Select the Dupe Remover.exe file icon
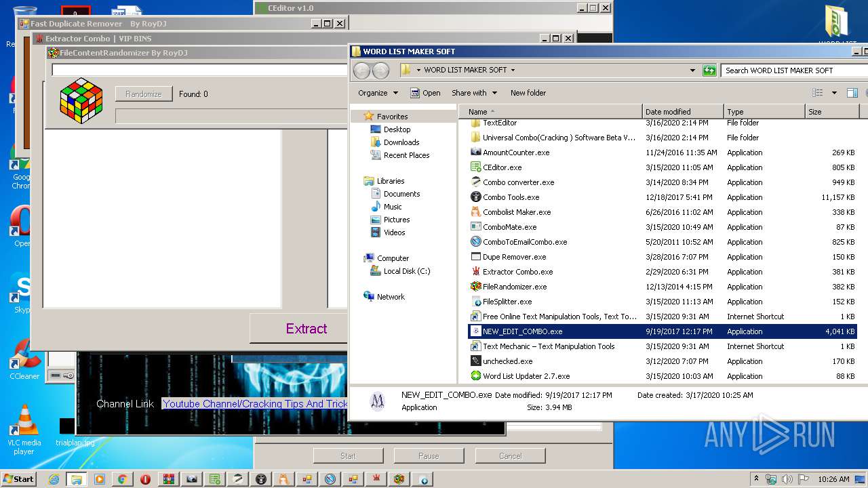 476,257
